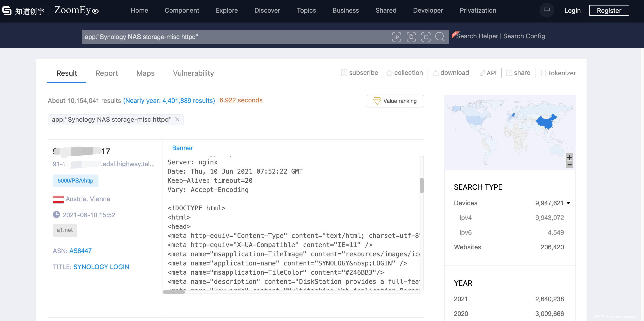The width and height of the screenshot is (644, 321).
Task: Click the C-bracket search icon in search bar
Action: point(426,37)
